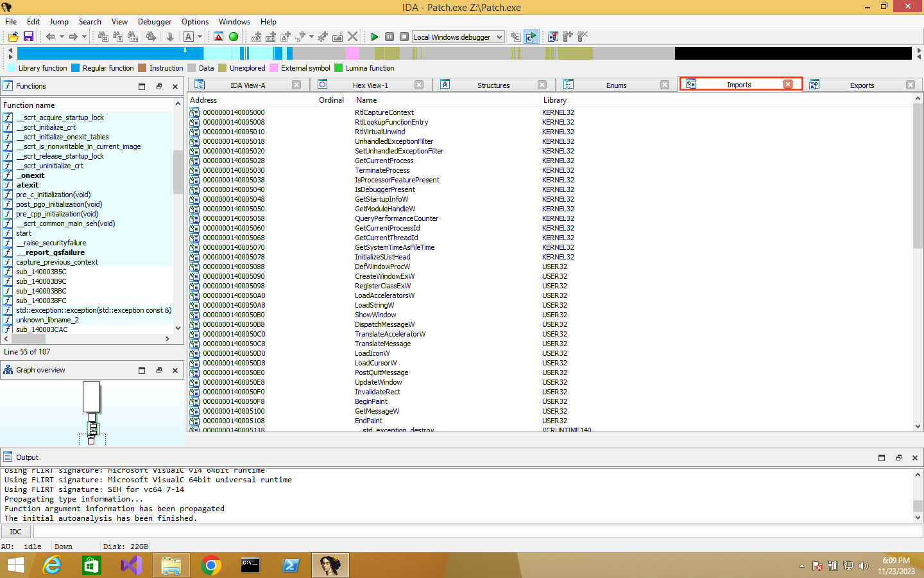Click the add watch icon
Screen dimensions: 924x578
click(x=568, y=37)
